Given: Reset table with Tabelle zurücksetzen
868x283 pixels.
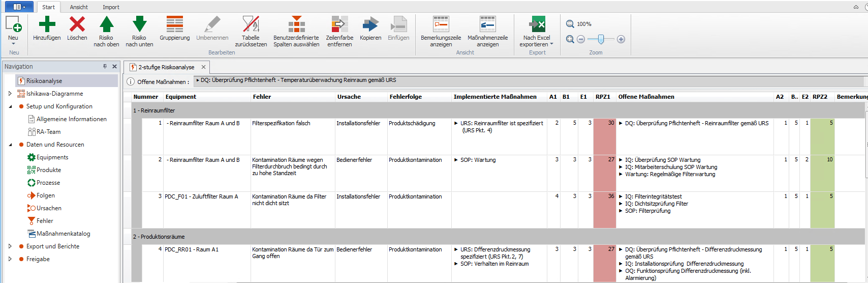Looking at the screenshot, I should 251,24.
